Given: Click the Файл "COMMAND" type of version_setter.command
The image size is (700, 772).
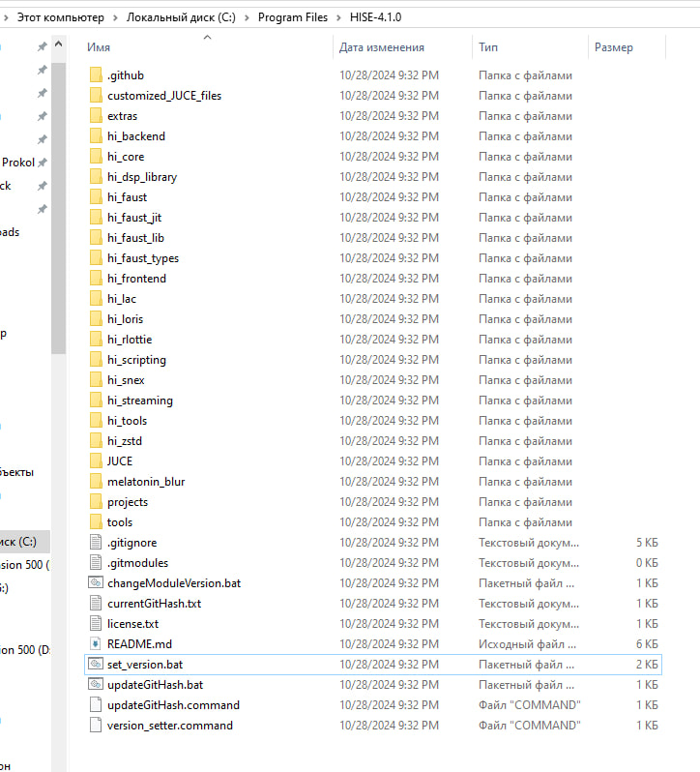Looking at the screenshot, I should click(530, 726).
